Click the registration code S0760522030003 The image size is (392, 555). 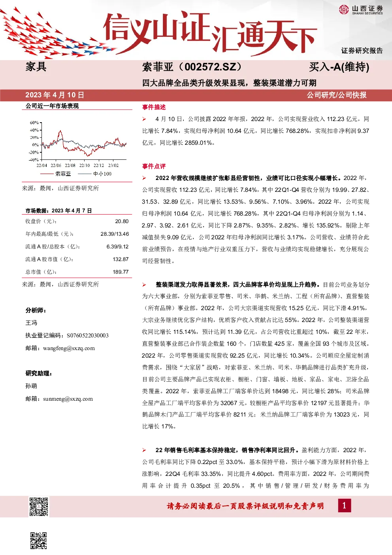(x=88, y=335)
